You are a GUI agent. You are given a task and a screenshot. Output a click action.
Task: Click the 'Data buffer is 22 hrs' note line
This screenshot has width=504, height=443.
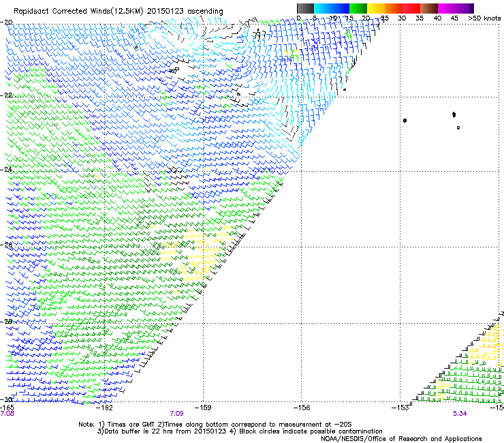[240, 431]
